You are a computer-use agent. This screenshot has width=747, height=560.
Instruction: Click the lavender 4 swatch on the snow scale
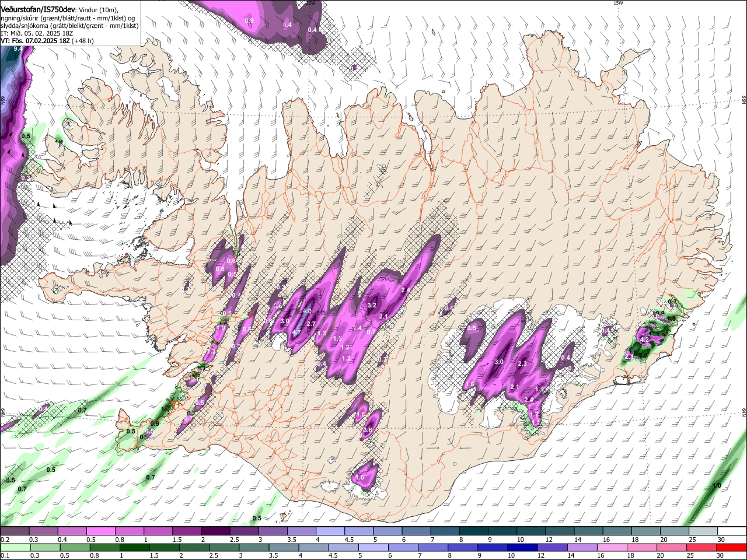click(x=329, y=531)
